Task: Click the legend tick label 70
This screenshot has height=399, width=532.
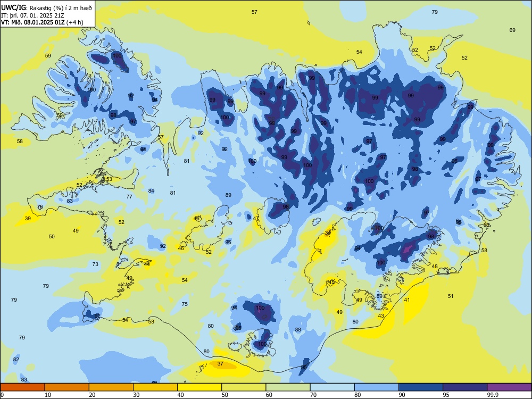Action: click(313, 395)
